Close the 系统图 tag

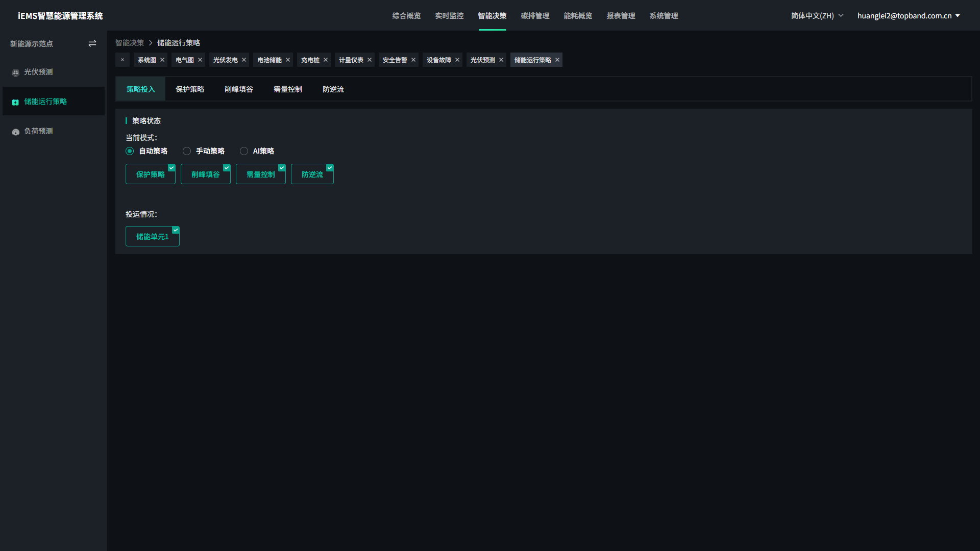[x=162, y=60]
